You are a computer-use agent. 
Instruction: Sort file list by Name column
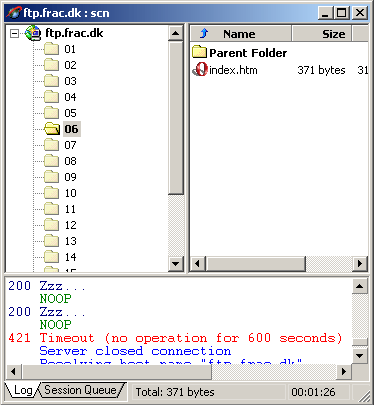[x=241, y=34]
